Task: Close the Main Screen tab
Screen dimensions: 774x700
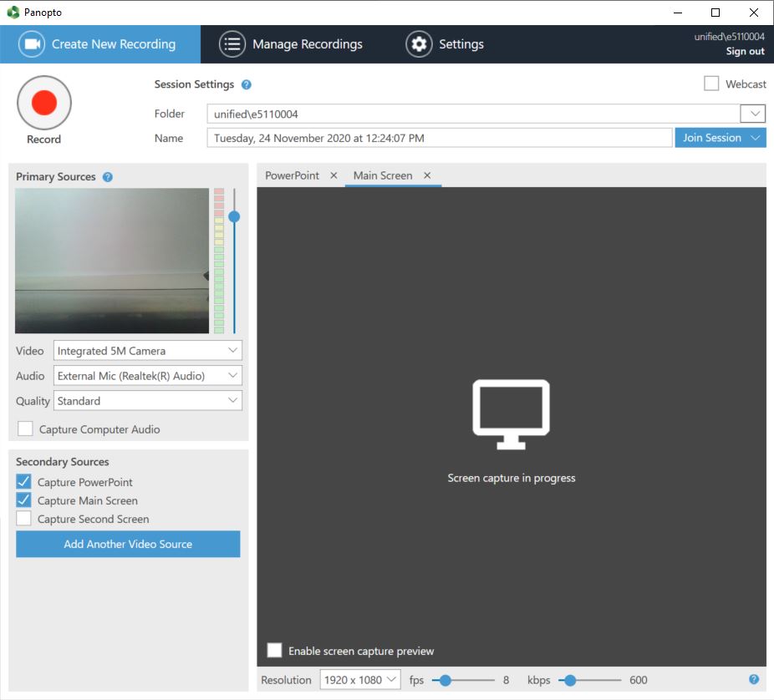Action: click(x=427, y=175)
